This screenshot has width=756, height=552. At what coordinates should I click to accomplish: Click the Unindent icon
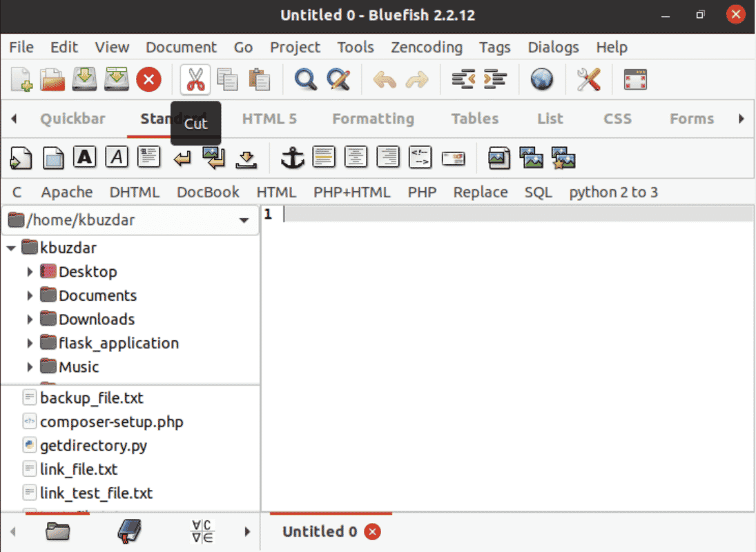pos(463,79)
